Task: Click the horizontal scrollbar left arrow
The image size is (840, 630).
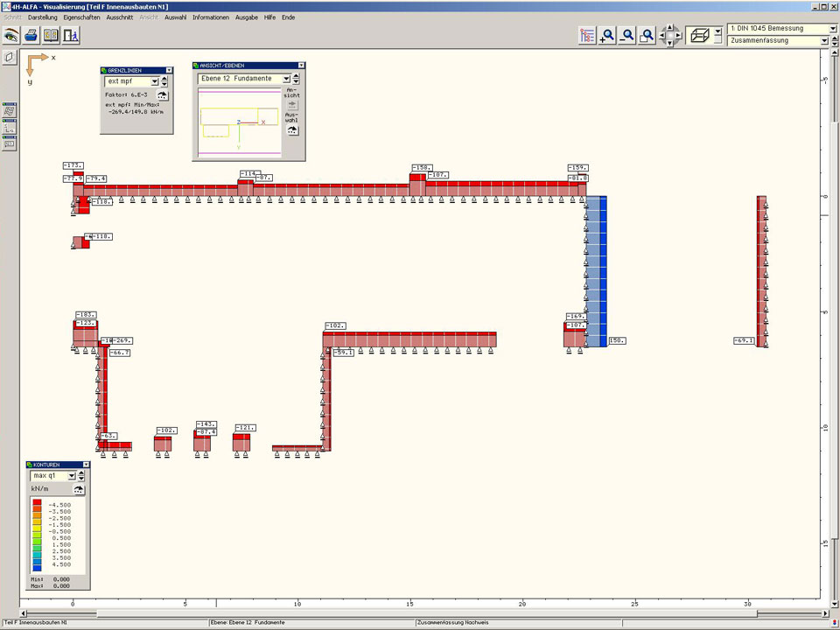Action: (x=24, y=613)
